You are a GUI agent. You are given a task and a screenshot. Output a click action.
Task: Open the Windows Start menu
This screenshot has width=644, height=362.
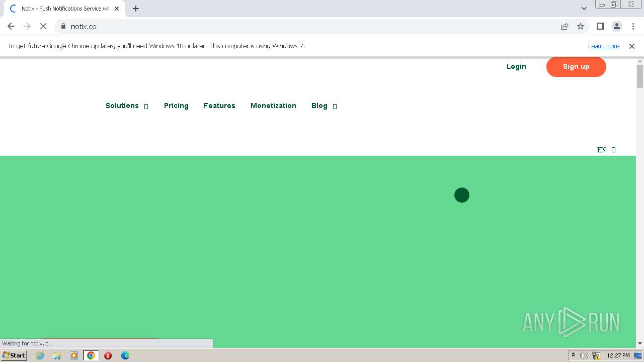[x=14, y=355]
